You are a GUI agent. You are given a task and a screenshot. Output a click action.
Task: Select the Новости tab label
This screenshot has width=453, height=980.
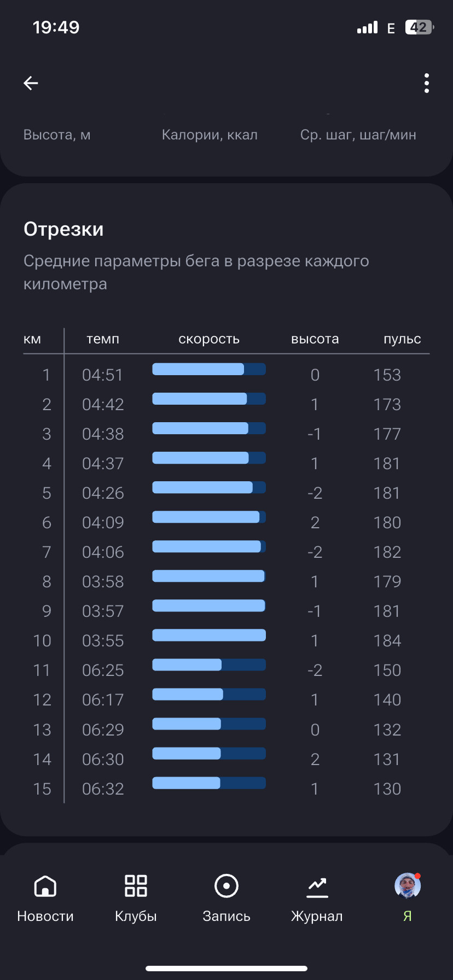tap(45, 916)
